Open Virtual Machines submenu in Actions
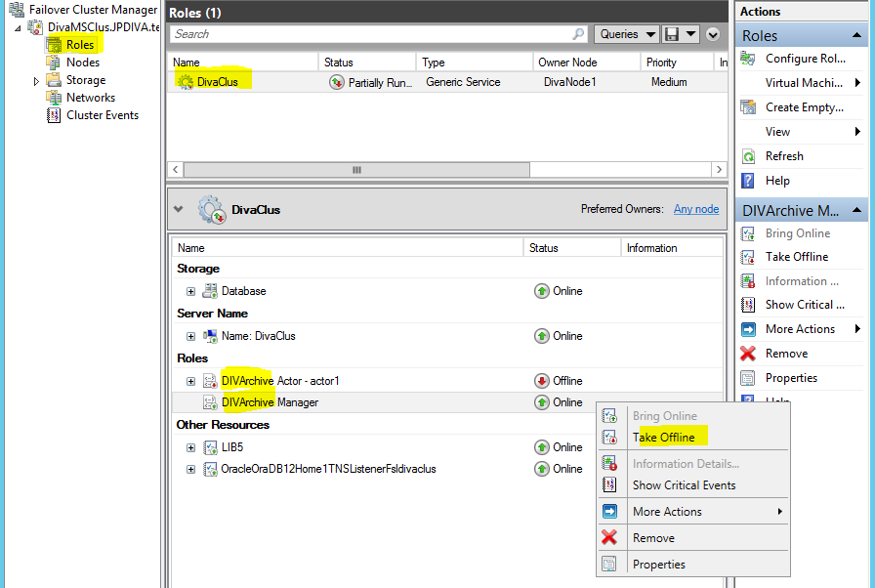Screen dimensions: 875x588 click(x=804, y=83)
